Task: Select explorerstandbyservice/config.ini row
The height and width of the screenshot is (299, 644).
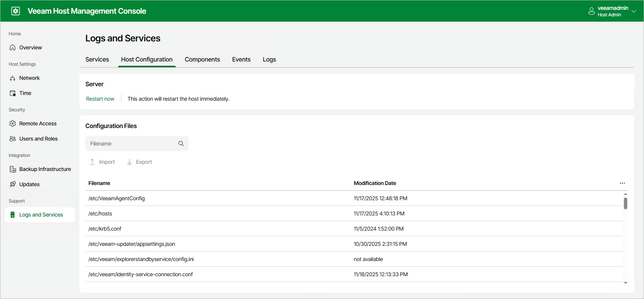Action: [x=354, y=259]
